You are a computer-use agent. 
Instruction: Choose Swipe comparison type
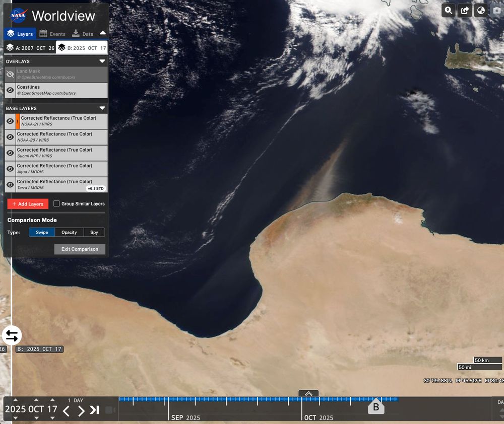(x=42, y=232)
